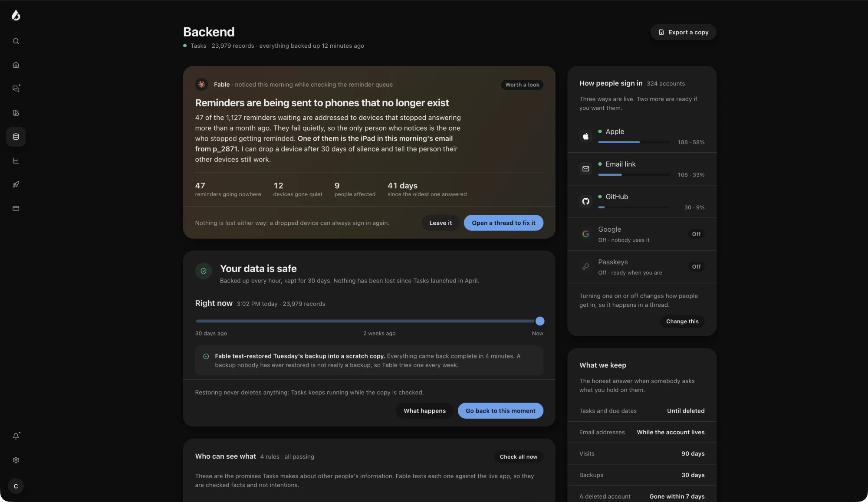Click What happens button

pyautogui.click(x=424, y=411)
